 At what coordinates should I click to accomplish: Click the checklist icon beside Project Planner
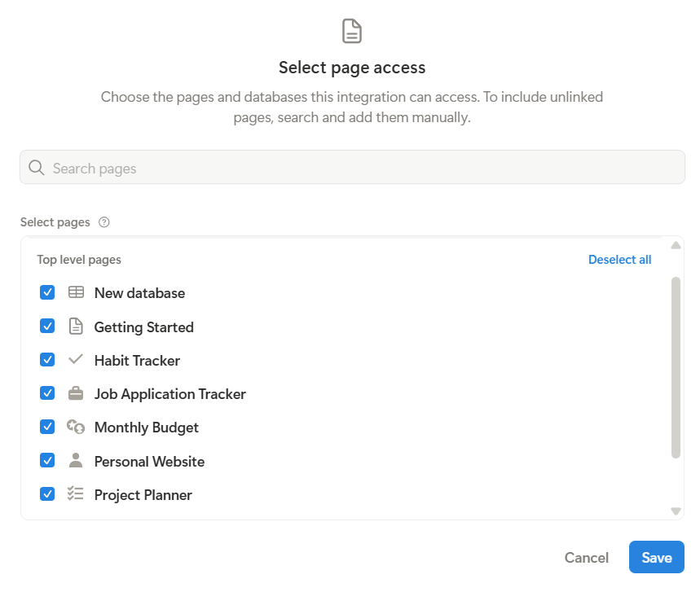click(76, 493)
